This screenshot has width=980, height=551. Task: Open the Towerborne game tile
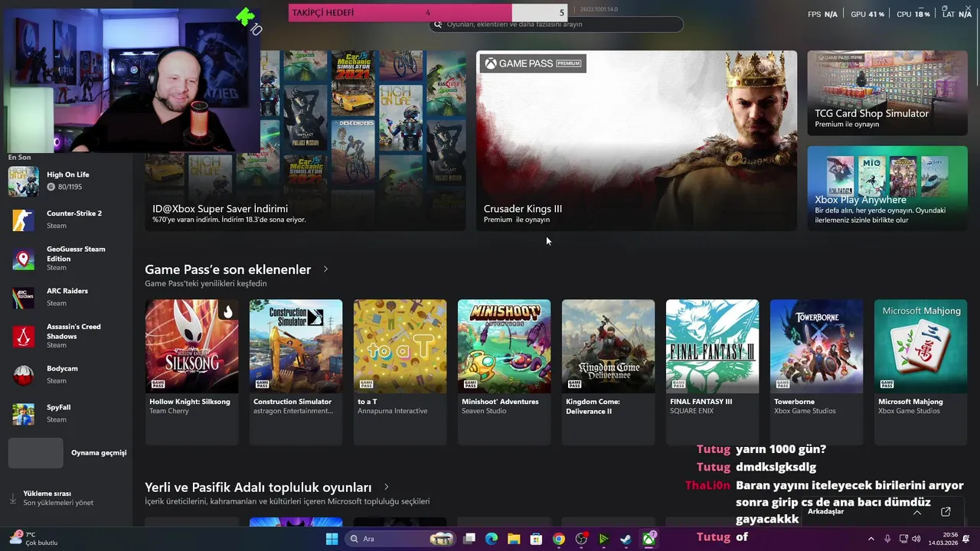tap(816, 372)
